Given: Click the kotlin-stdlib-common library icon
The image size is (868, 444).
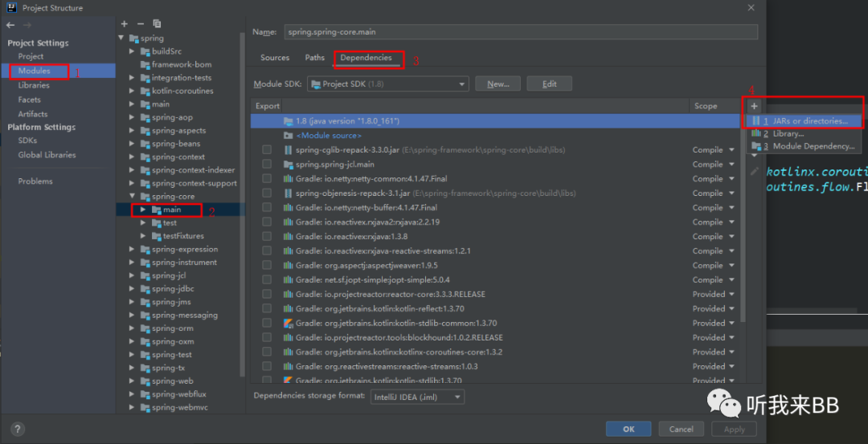Looking at the screenshot, I should coord(288,323).
